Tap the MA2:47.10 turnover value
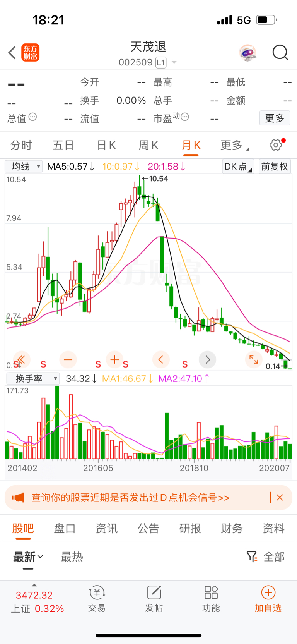The width and height of the screenshot is (297, 644). click(x=184, y=378)
